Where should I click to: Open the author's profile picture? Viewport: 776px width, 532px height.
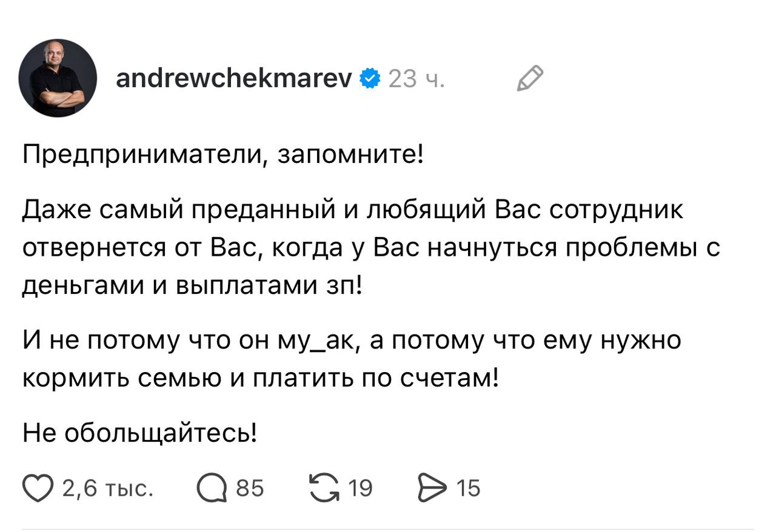(58, 78)
